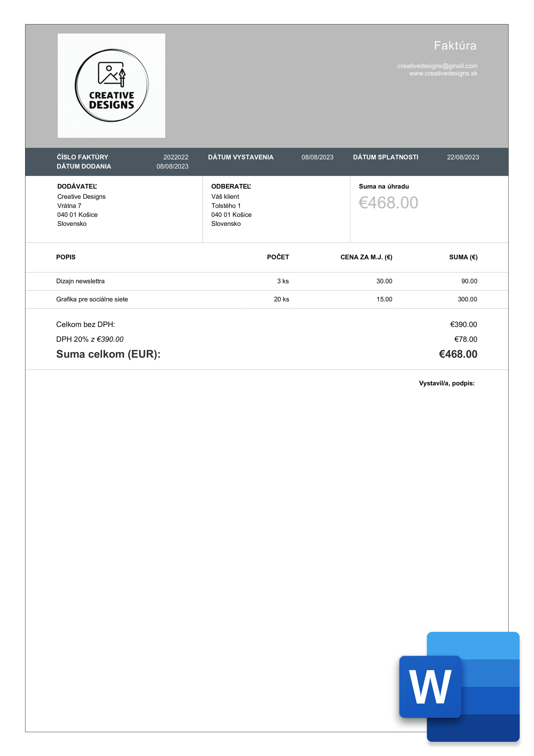Click the unit price '30.00'
The image size is (534, 756).
384,281
